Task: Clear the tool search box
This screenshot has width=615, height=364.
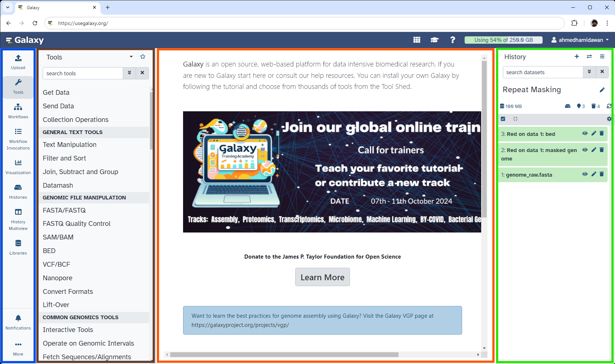Action: [142, 73]
